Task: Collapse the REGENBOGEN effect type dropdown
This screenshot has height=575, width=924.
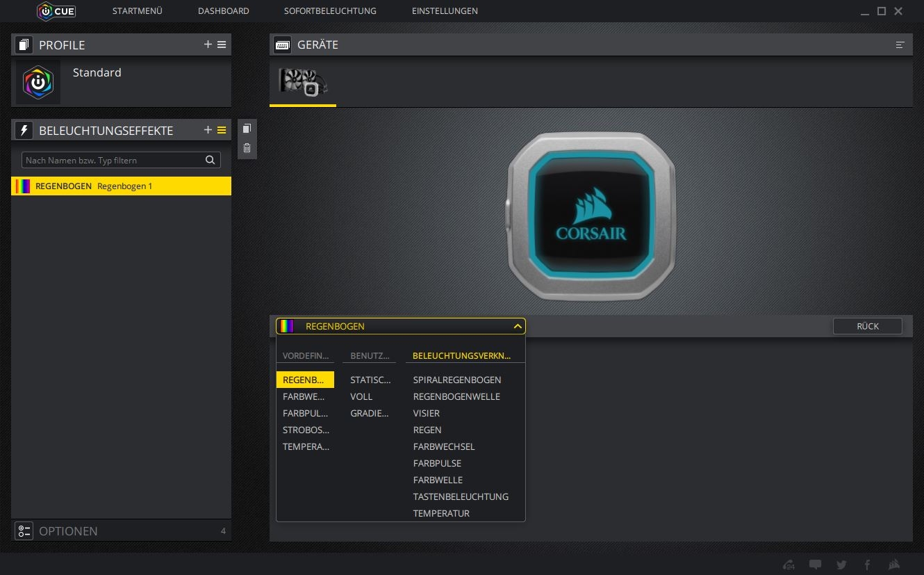Action: pos(518,326)
